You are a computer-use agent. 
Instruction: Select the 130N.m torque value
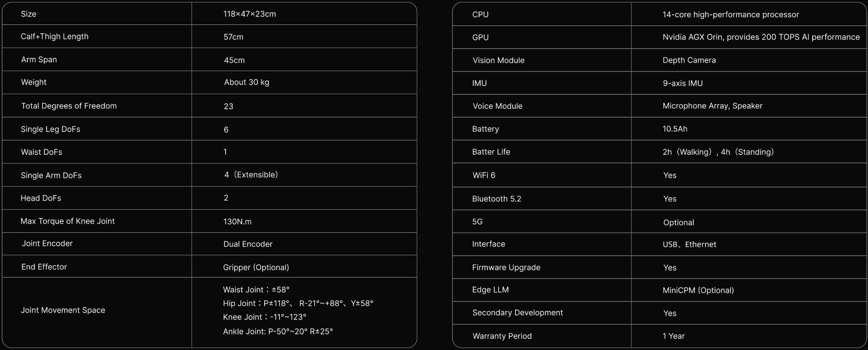[237, 222]
